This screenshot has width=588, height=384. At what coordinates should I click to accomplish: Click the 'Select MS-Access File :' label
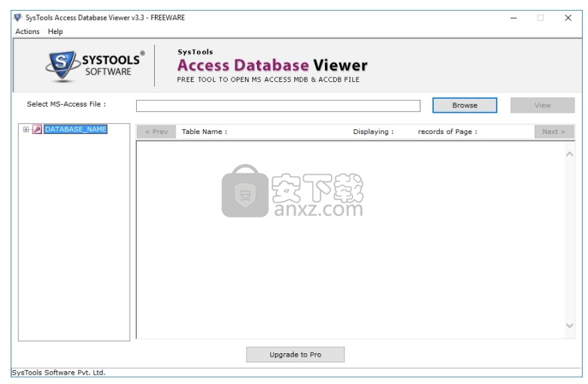pyautogui.click(x=66, y=104)
